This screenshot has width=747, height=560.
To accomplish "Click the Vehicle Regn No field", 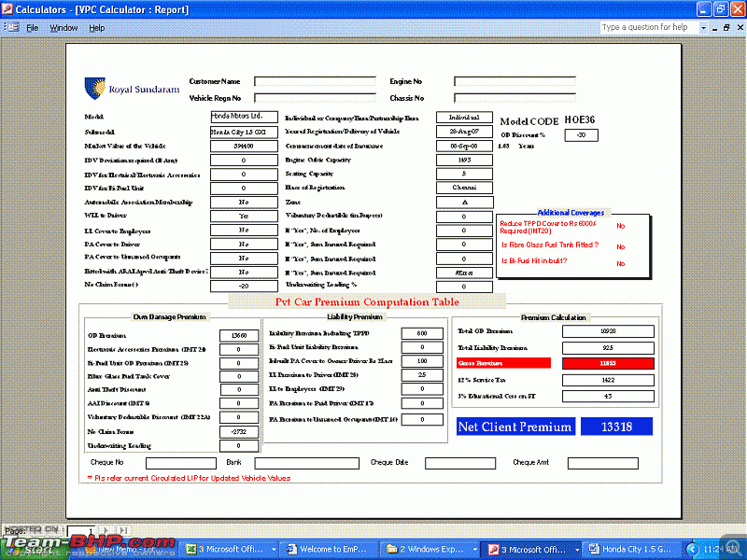I will click(315, 98).
